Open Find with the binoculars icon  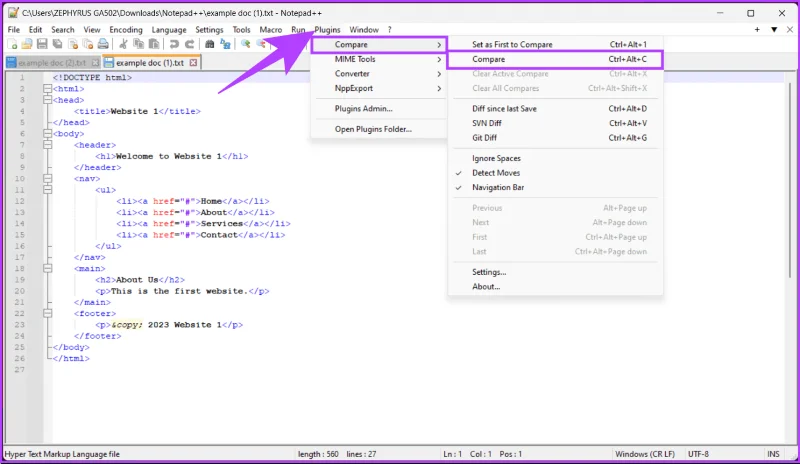210,44
